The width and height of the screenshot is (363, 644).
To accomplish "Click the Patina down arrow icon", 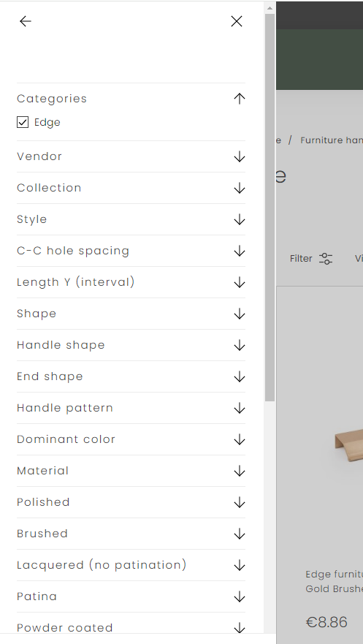I will point(240,596).
